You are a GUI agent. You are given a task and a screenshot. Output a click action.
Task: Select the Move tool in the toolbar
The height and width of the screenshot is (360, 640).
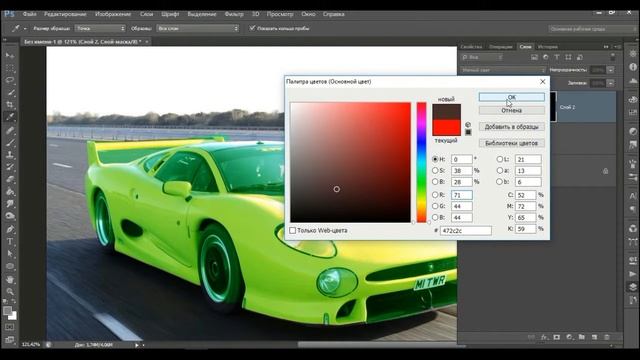(10, 55)
